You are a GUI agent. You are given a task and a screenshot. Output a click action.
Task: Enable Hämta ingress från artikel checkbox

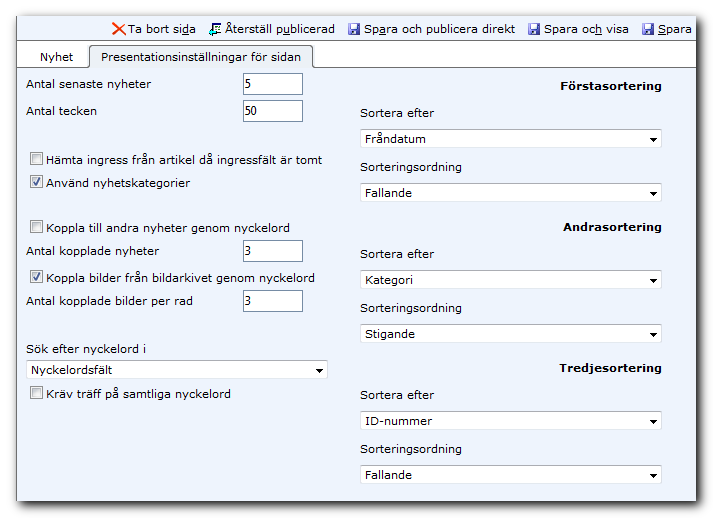point(36,159)
